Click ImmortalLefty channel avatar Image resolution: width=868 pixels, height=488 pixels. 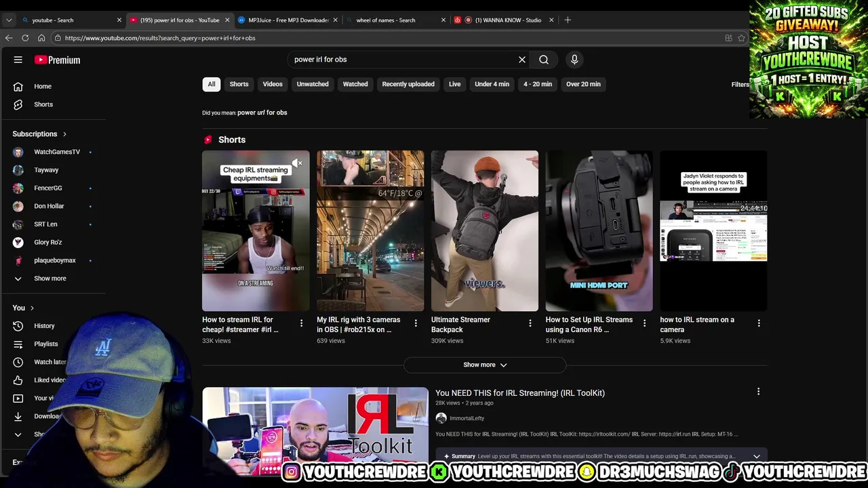click(x=441, y=418)
